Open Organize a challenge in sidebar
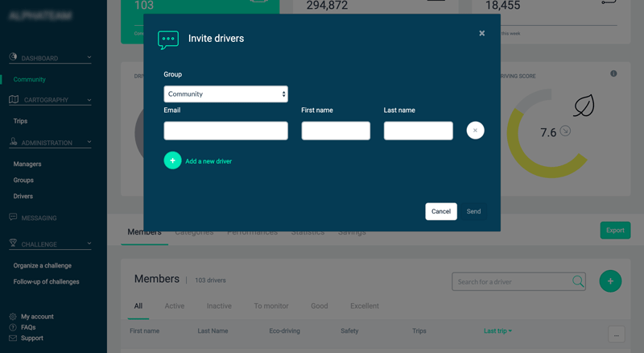Viewport: 644px width, 353px height. [43, 266]
